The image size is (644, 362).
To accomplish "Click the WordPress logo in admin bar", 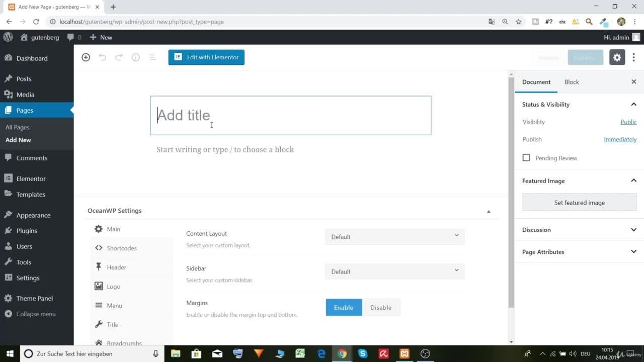I will [x=8, y=37].
